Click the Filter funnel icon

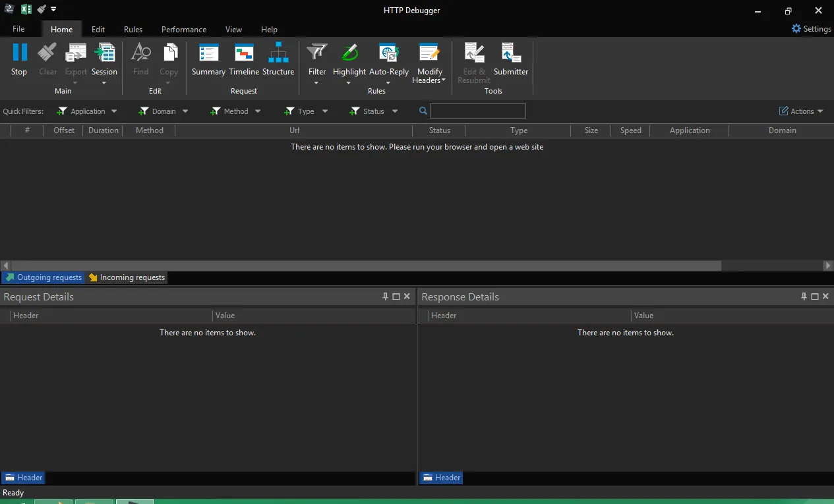317,53
